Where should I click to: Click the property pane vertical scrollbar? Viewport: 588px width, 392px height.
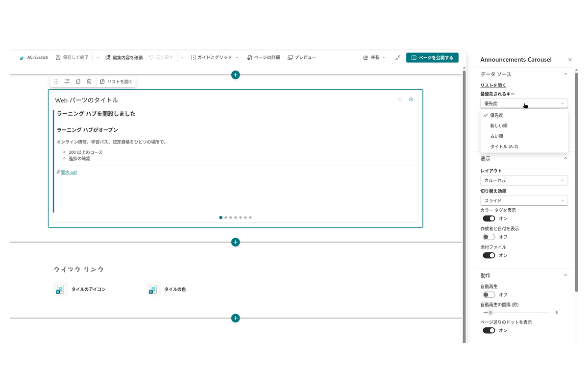click(x=576, y=181)
